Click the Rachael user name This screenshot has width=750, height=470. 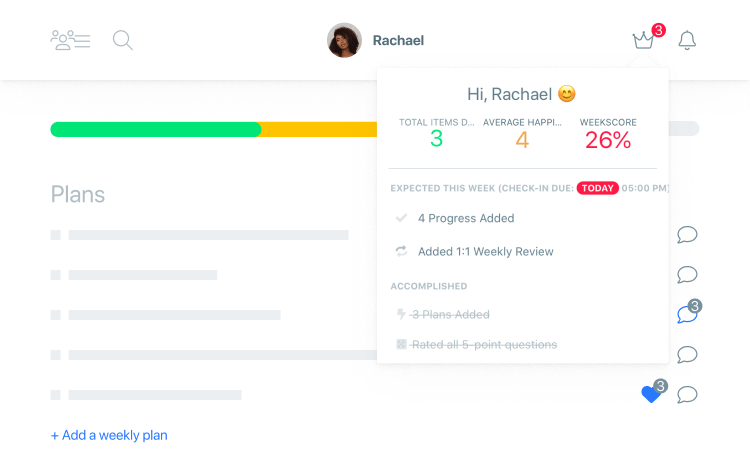[x=398, y=41]
